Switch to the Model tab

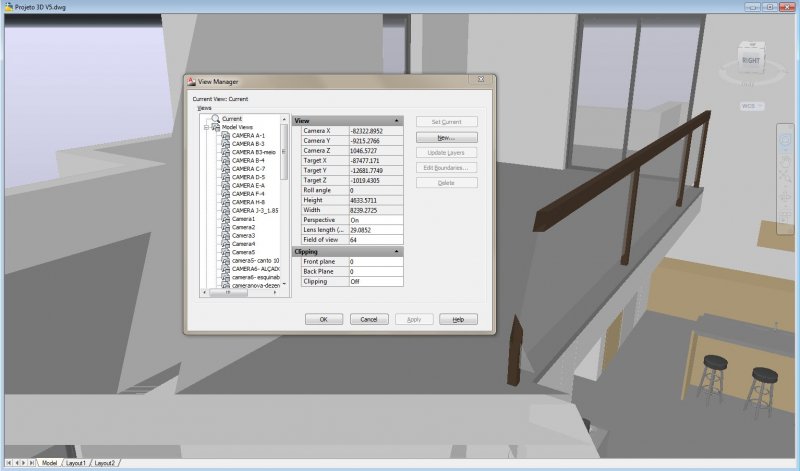pyautogui.click(x=49, y=463)
